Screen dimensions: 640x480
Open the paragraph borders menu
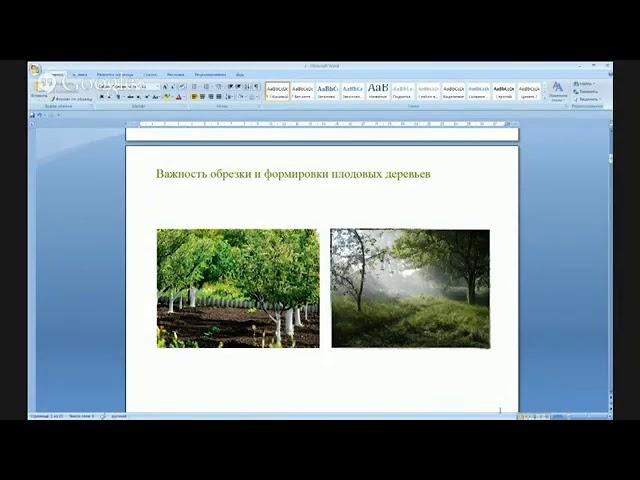click(253, 97)
